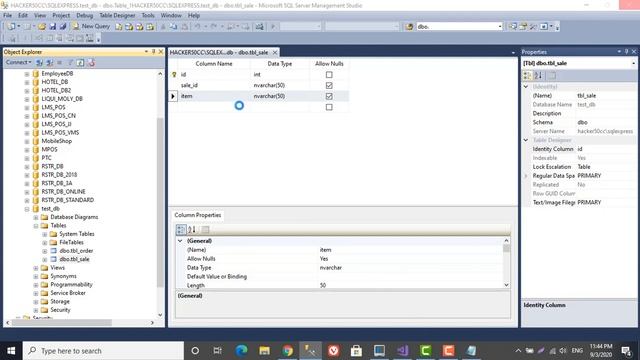
Task: Click the Alphabetical sort icon in Properties panel
Action: pos(538,76)
